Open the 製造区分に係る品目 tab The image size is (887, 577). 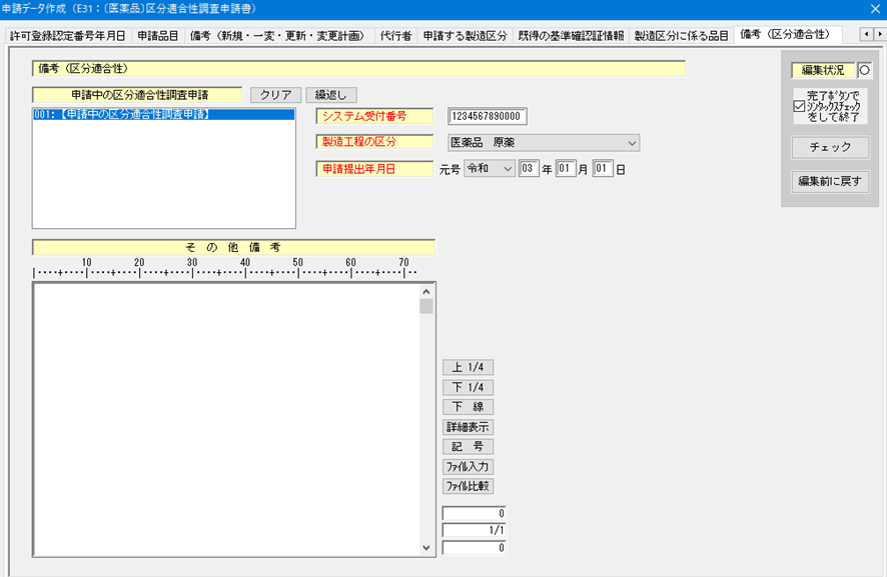tap(681, 36)
